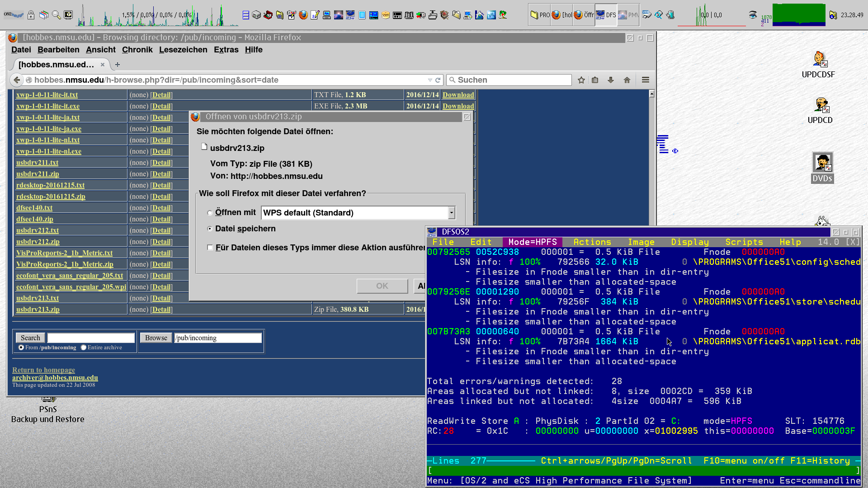Open the DFSee Image menu
The width and height of the screenshot is (868, 488).
(x=641, y=242)
